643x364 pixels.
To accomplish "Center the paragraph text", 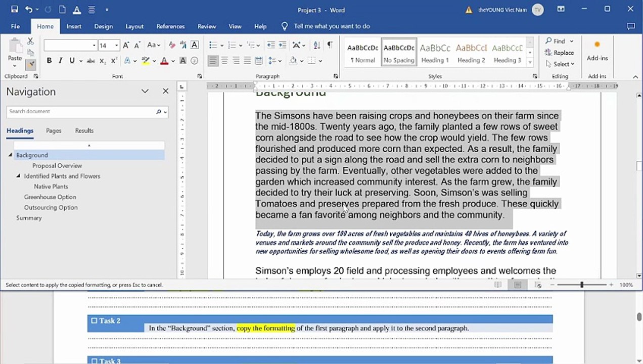I will pyautogui.click(x=224, y=61).
